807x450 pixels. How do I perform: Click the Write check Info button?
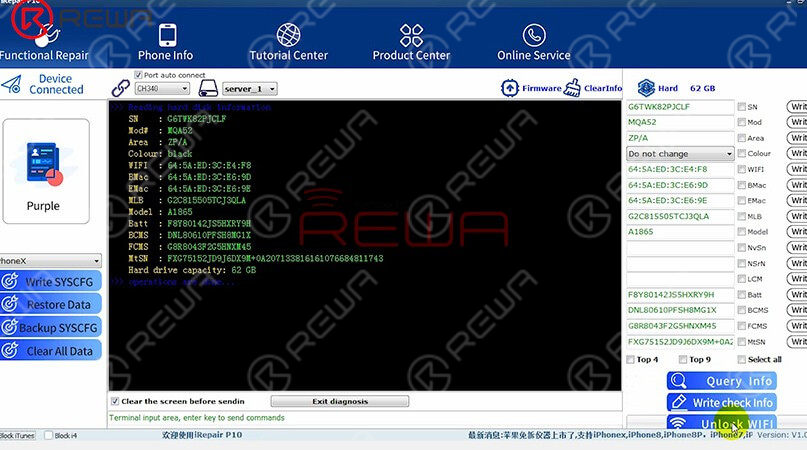tap(722, 402)
